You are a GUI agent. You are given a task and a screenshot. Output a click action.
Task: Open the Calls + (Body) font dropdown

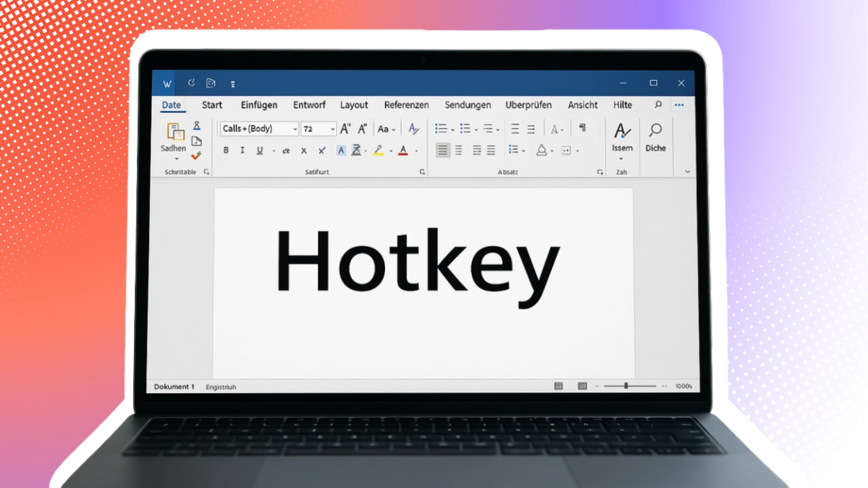coord(257,129)
